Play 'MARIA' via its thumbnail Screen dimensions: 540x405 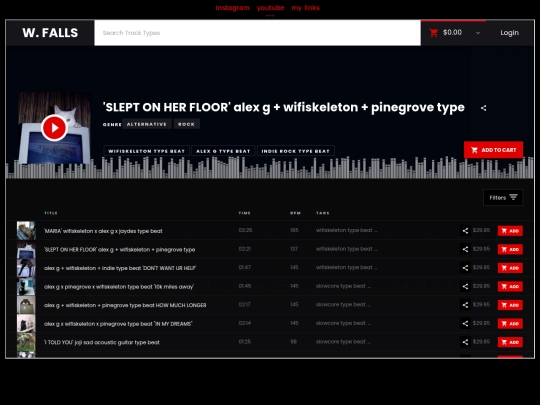coord(26,231)
